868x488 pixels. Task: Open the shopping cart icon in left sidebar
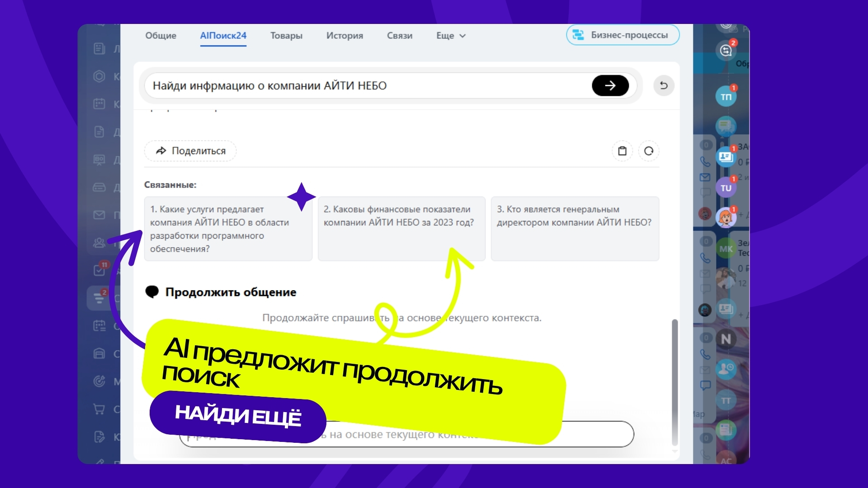coord(99,409)
